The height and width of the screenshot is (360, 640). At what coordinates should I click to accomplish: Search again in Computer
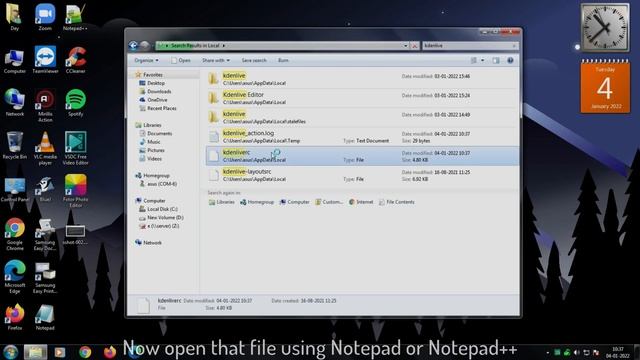[295, 202]
